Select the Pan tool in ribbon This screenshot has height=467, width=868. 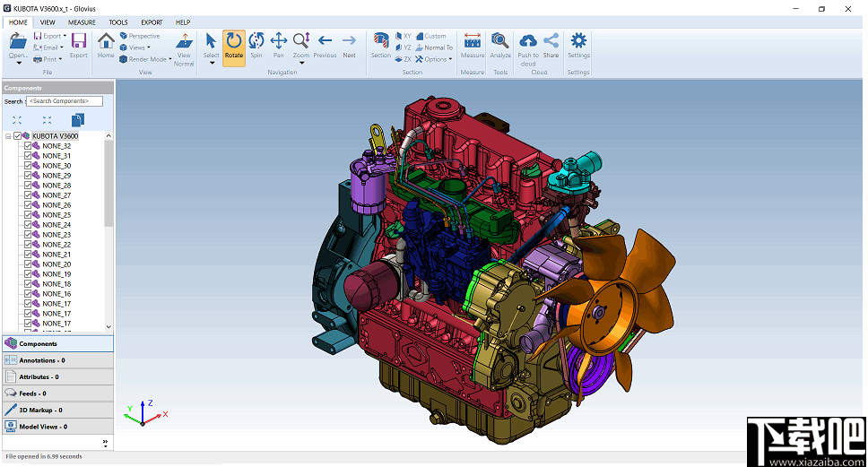click(x=279, y=45)
